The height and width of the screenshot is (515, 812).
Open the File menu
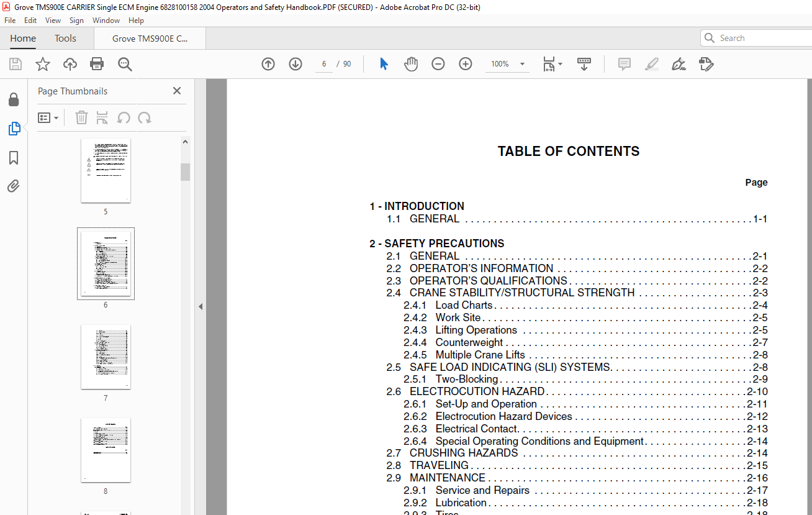coord(10,21)
